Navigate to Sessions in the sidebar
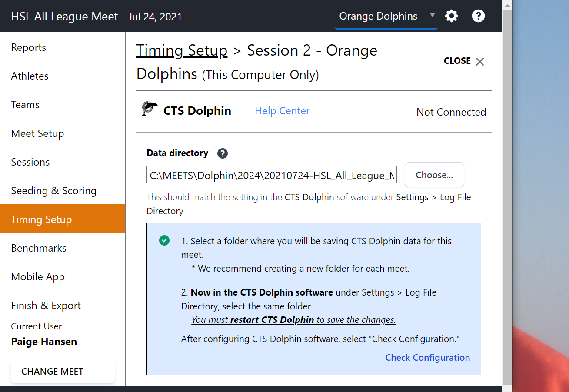Viewport: 569px width, 392px height. [x=63, y=162]
